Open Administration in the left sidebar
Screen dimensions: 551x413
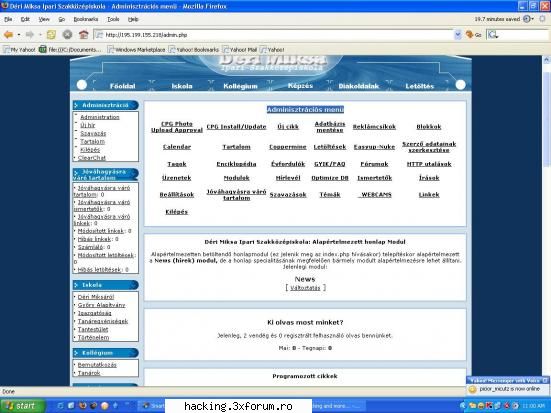click(x=99, y=117)
